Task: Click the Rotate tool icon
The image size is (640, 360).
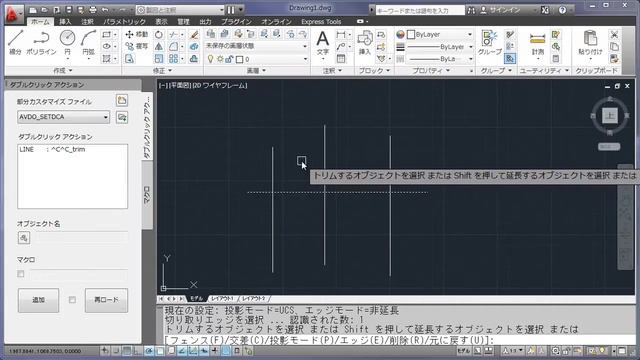Action: (x=159, y=34)
